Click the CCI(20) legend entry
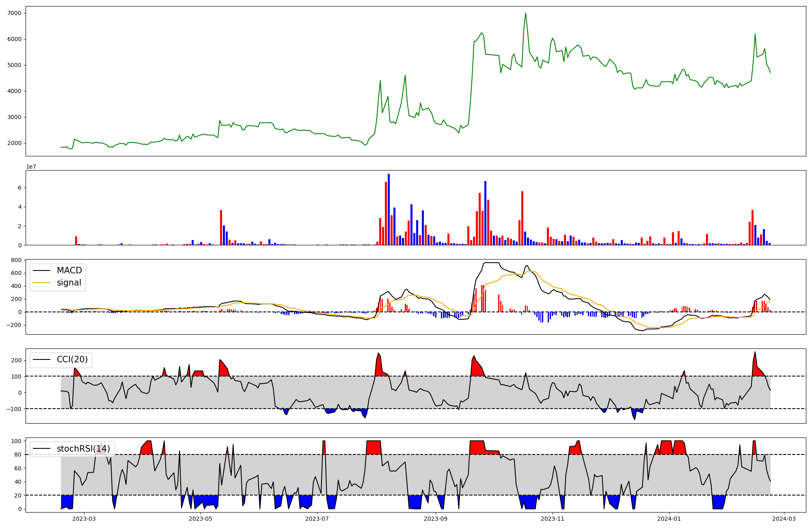Image resolution: width=812 pixels, height=528 pixels. click(x=72, y=359)
